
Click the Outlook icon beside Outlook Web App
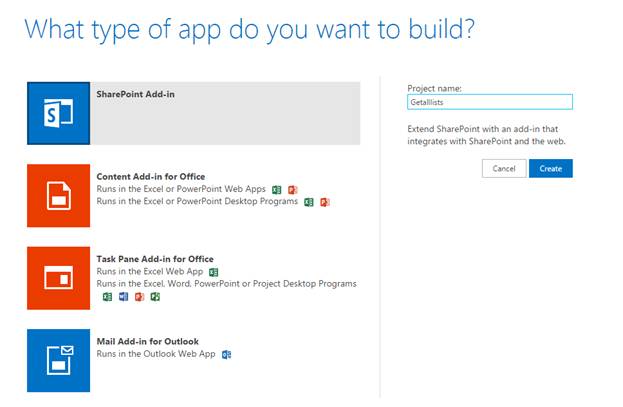227,354
